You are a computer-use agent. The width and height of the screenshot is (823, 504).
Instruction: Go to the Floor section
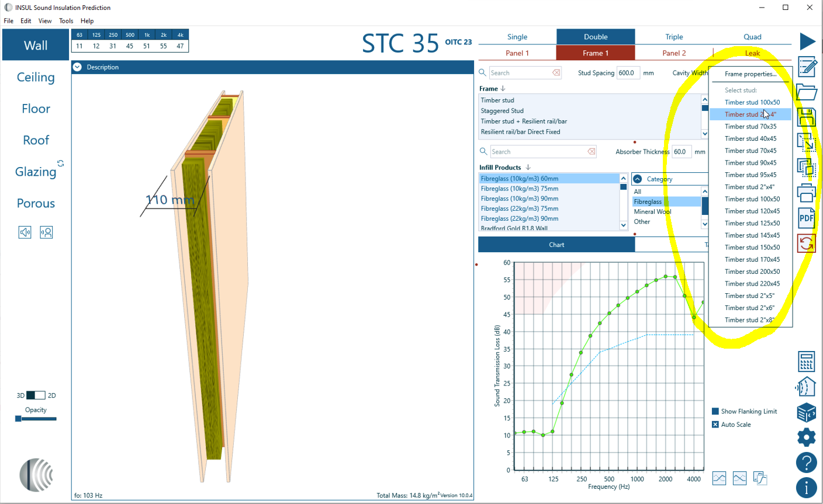36,109
